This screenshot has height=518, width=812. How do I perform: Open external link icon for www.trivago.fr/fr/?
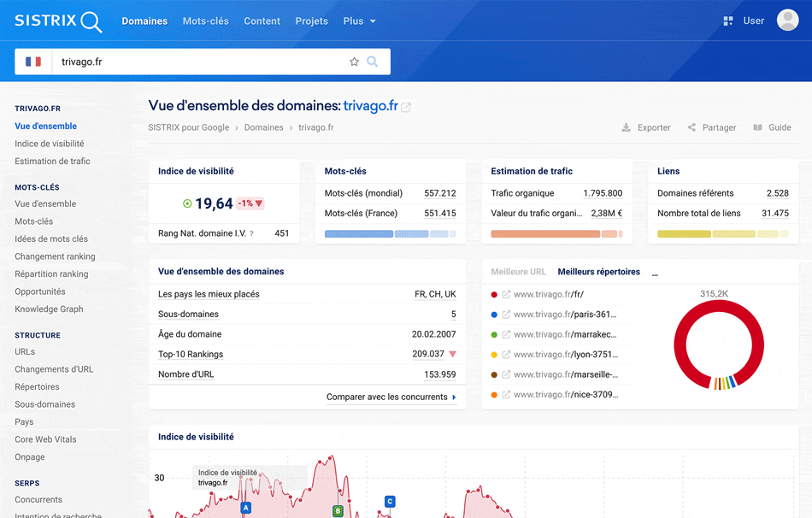(x=507, y=294)
